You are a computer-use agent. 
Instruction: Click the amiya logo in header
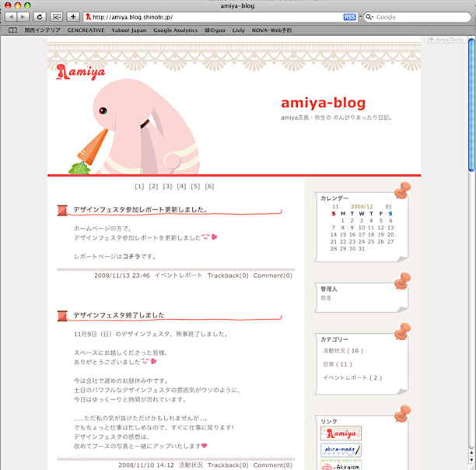[x=80, y=72]
